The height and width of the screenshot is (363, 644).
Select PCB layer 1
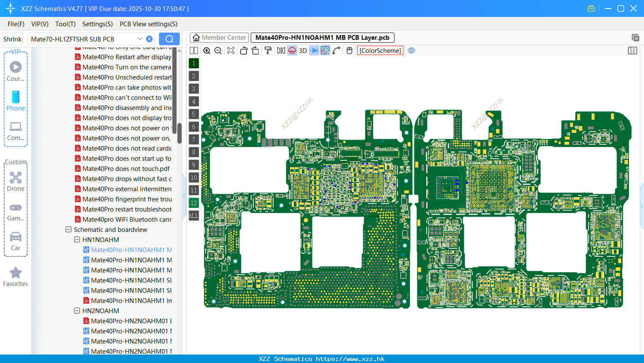(194, 63)
